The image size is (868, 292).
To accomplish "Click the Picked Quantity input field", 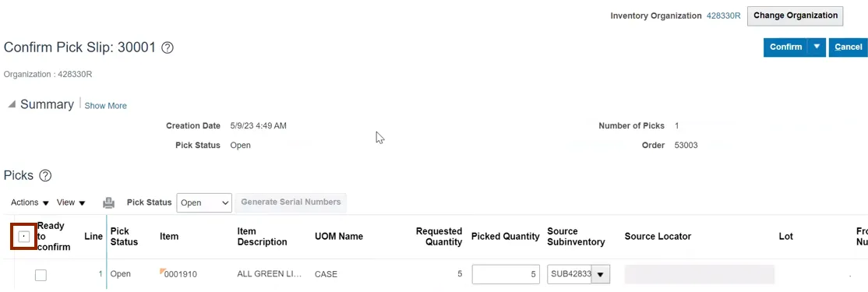I will coord(506,274).
